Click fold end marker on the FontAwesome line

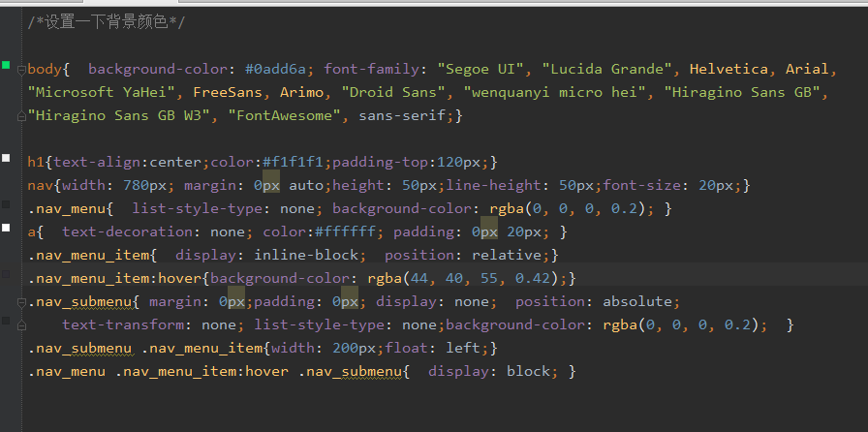click(21, 116)
